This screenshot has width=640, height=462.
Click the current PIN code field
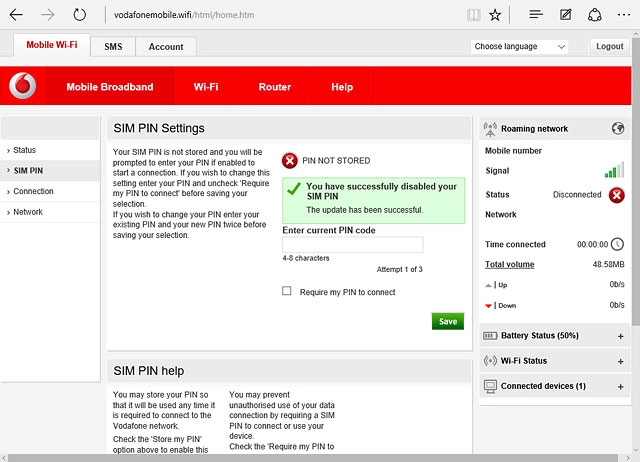[x=352, y=245]
